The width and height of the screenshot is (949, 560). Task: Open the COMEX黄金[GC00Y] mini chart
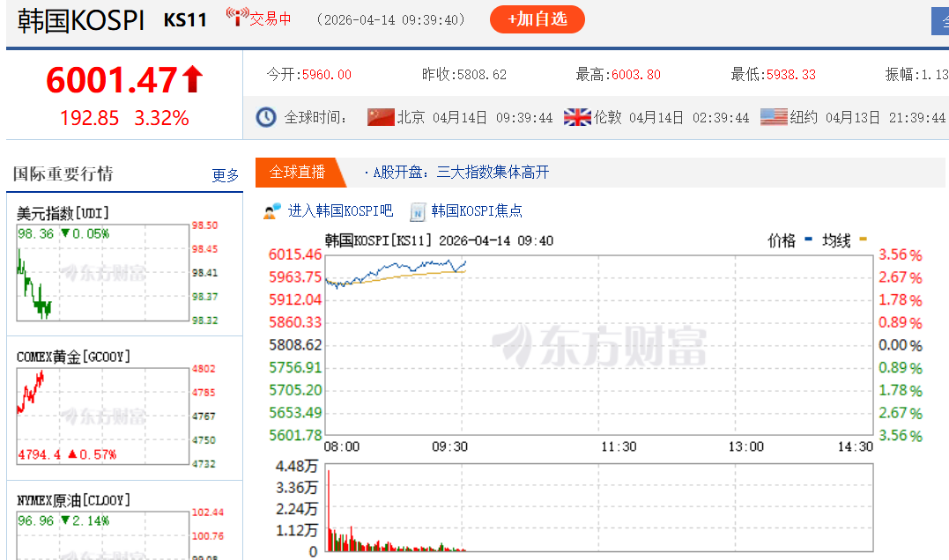103,416
